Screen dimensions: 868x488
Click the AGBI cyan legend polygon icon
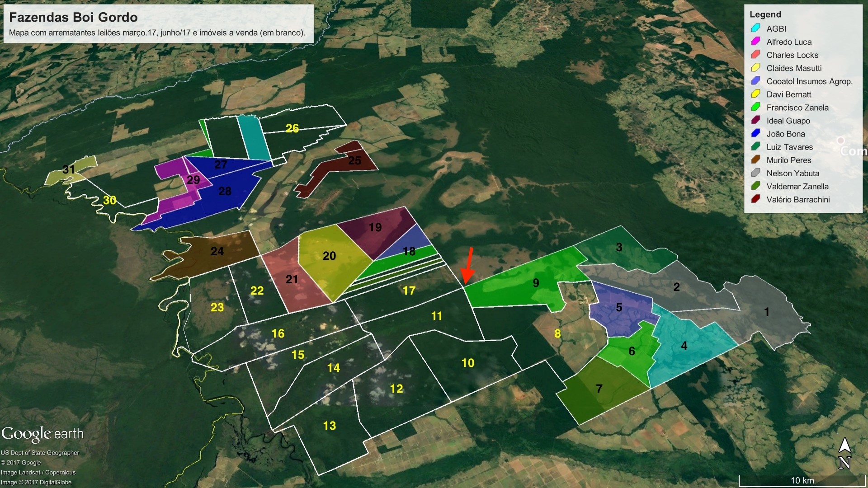[755, 28]
